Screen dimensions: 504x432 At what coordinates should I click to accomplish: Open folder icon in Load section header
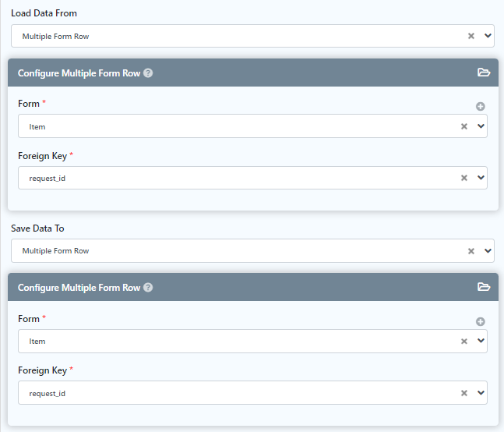[484, 73]
